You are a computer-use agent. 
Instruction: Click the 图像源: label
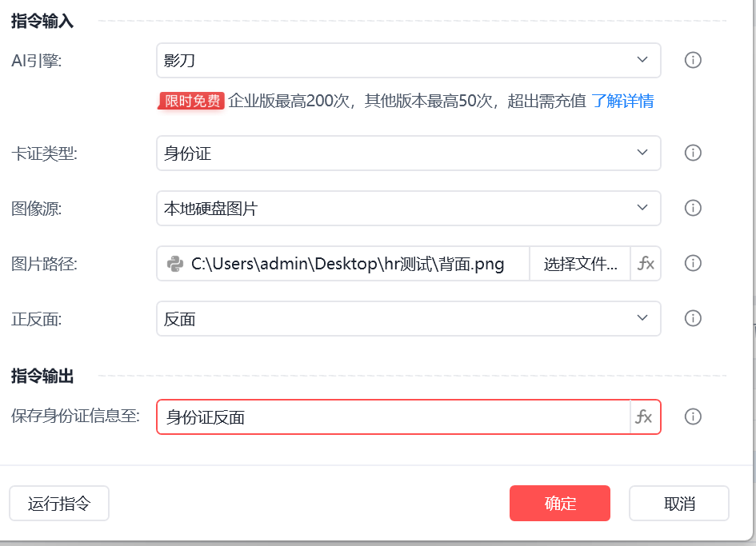(x=37, y=209)
